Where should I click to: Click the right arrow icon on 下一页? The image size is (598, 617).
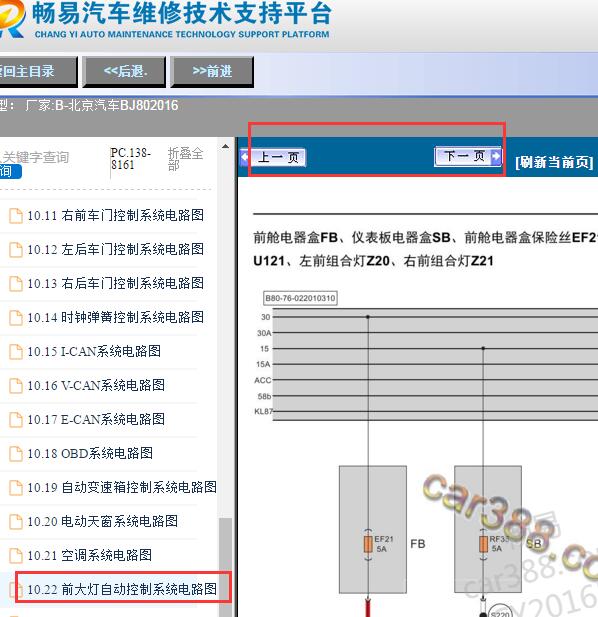[497, 156]
